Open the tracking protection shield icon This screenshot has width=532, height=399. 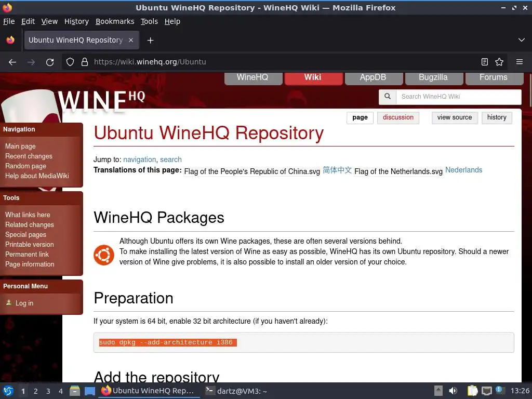pyautogui.click(x=70, y=62)
